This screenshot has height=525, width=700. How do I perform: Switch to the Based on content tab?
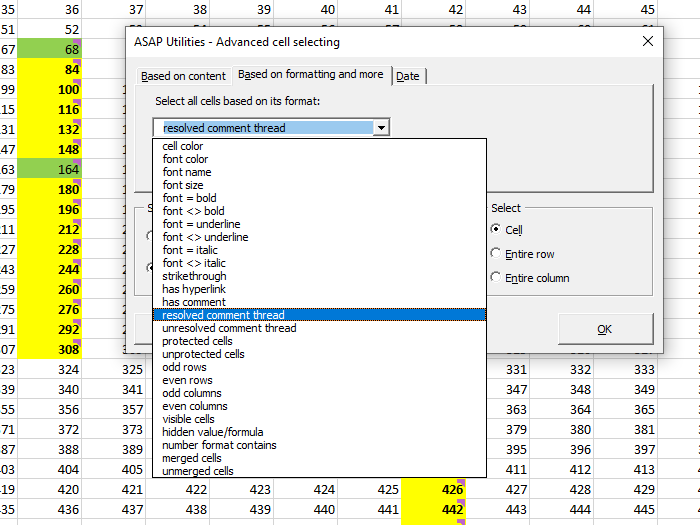pos(183,76)
